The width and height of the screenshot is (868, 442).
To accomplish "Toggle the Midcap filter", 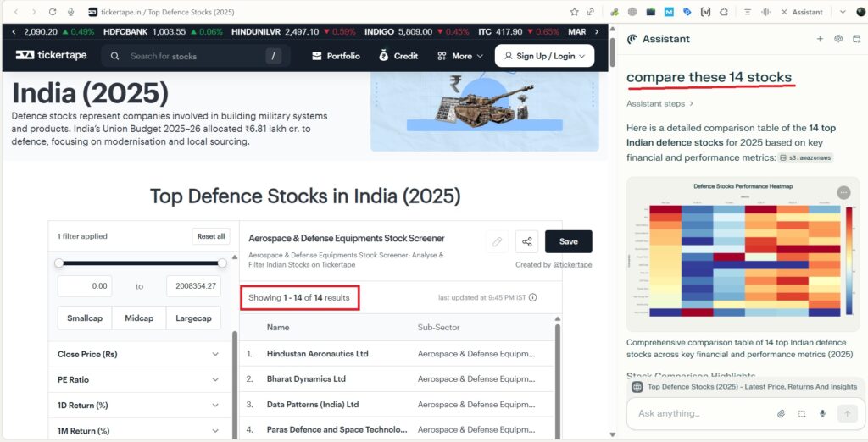I will coord(139,318).
